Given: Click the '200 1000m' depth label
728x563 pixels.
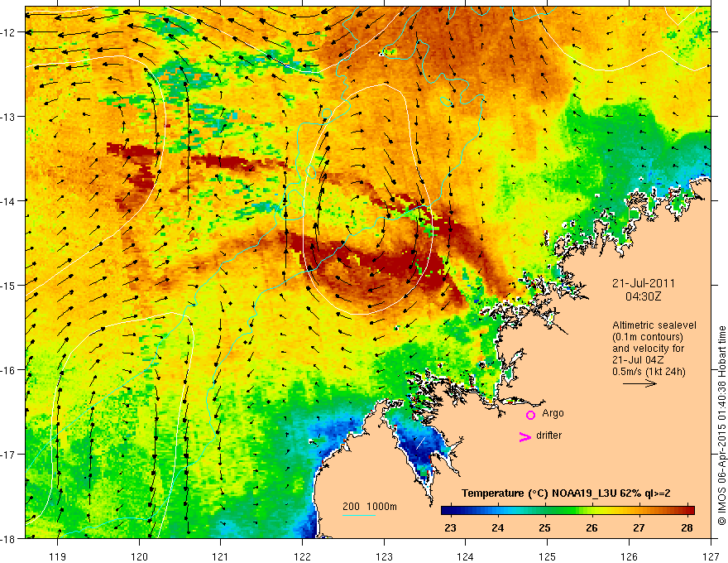Looking at the screenshot, I should (370, 507).
